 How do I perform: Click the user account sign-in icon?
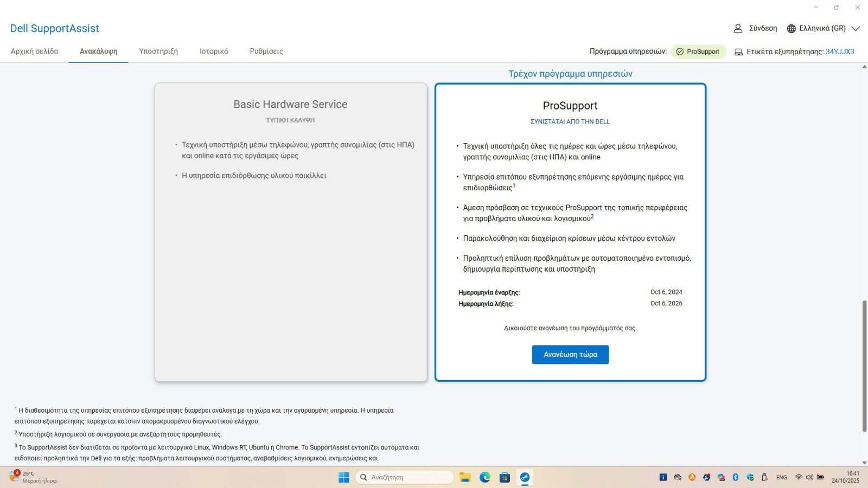[738, 28]
